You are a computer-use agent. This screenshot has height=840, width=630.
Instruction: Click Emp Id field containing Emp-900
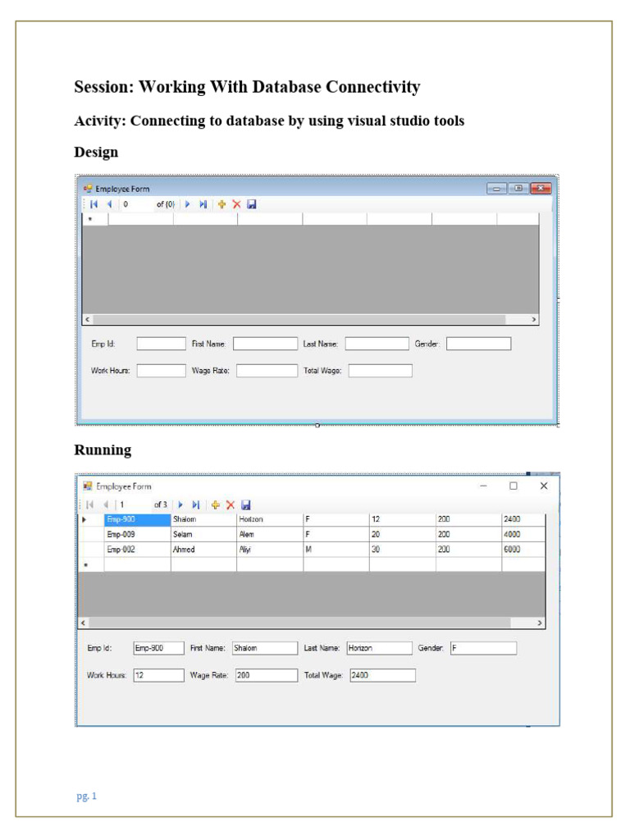click(158, 648)
